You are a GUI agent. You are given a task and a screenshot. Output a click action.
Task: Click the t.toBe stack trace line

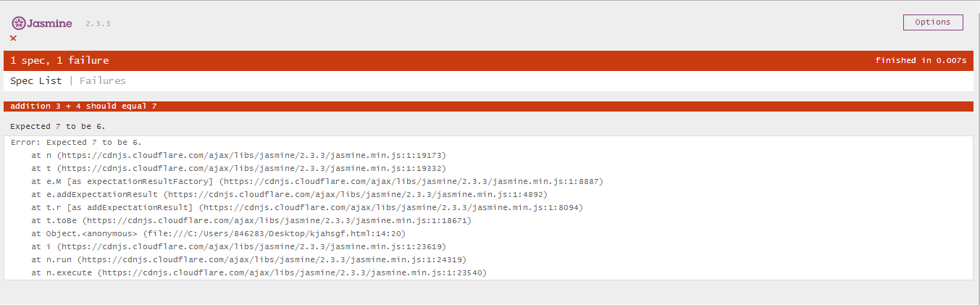[x=251, y=220]
